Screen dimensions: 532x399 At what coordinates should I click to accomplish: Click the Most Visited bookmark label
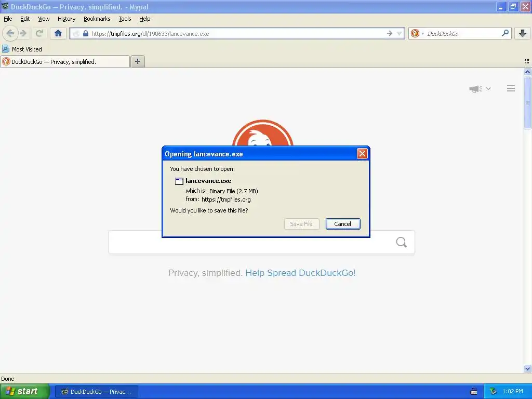[x=27, y=49]
